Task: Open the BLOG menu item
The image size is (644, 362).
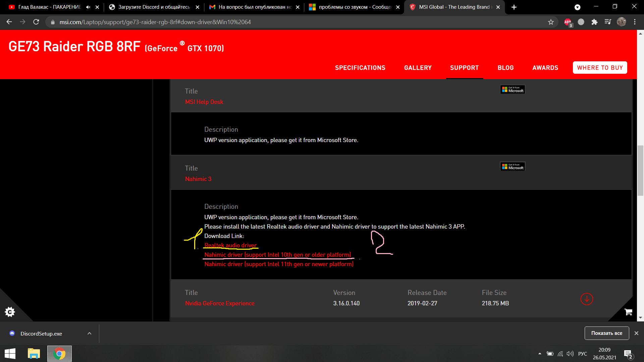Action: [505, 68]
